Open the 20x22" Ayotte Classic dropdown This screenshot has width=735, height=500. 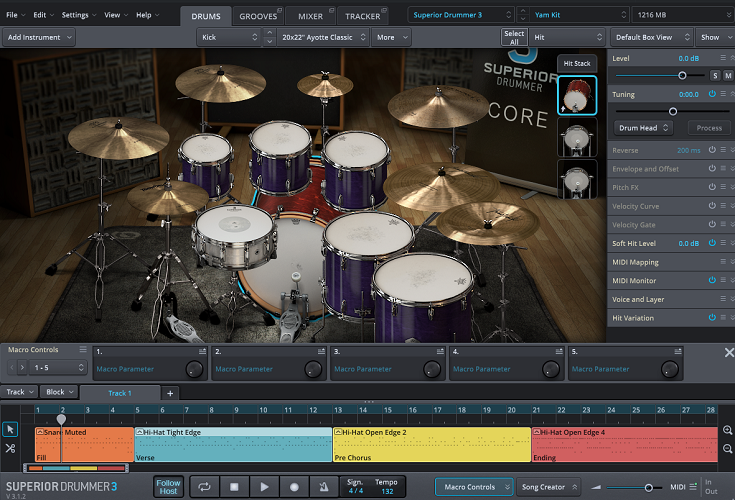[323, 37]
